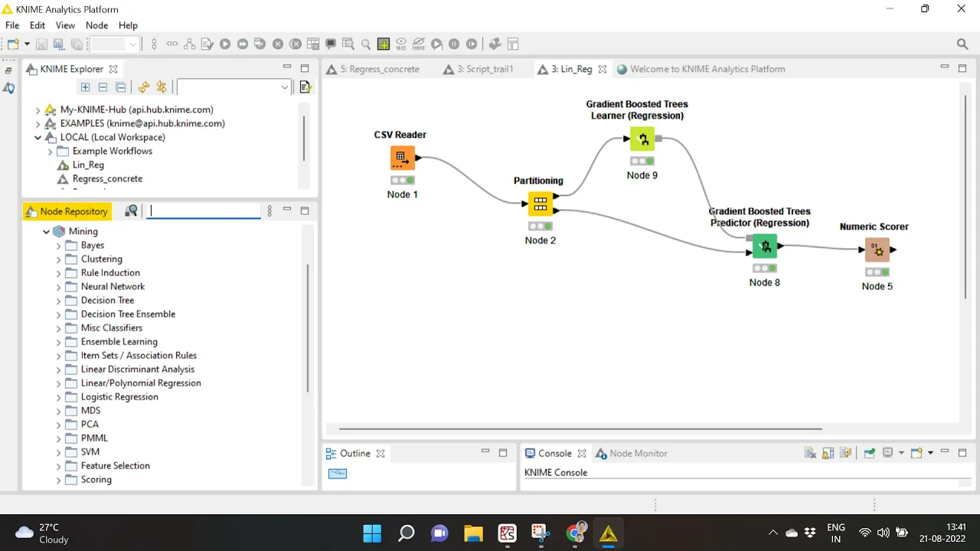Screen dimensions: 980x551
Task: Open the Open Console dropdown arrow
Action: click(x=930, y=453)
